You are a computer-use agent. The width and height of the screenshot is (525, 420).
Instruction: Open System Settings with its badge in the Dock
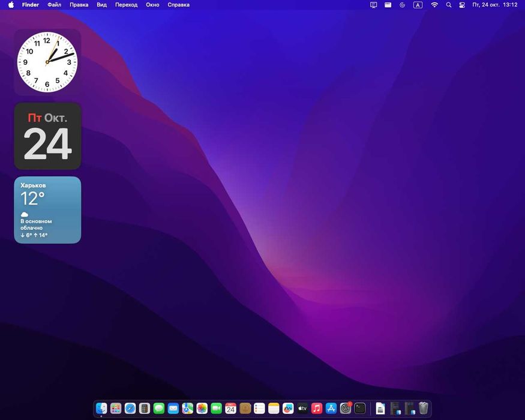[346, 408]
